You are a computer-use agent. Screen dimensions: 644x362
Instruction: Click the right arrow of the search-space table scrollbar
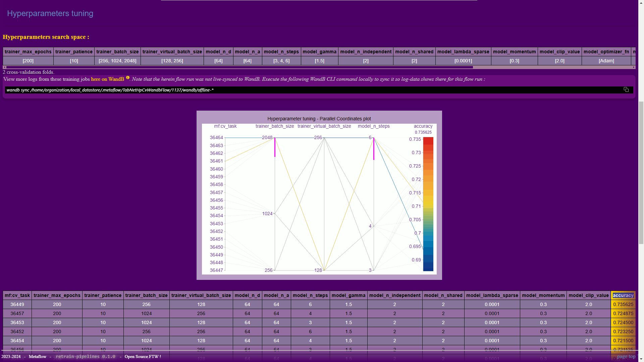point(634,67)
